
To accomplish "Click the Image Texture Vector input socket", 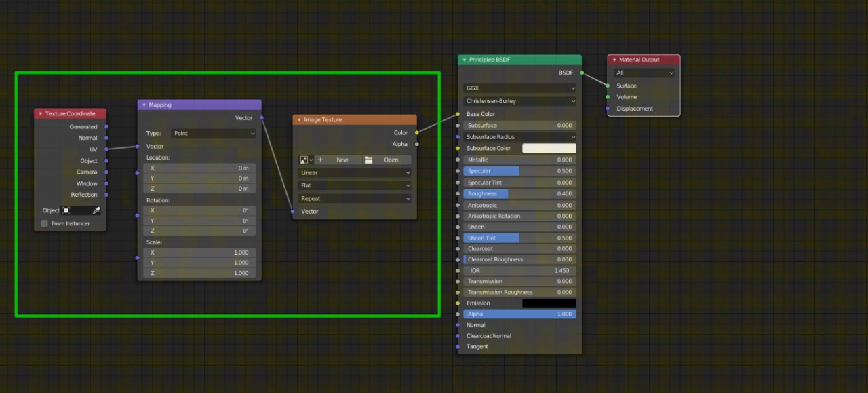I will tap(293, 211).
